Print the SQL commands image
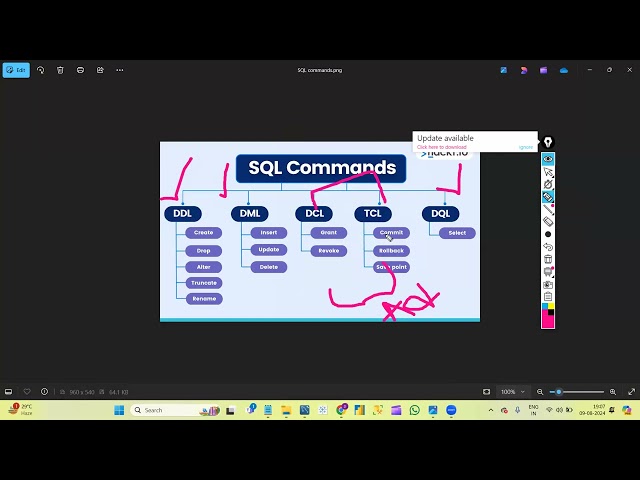 [x=80, y=70]
